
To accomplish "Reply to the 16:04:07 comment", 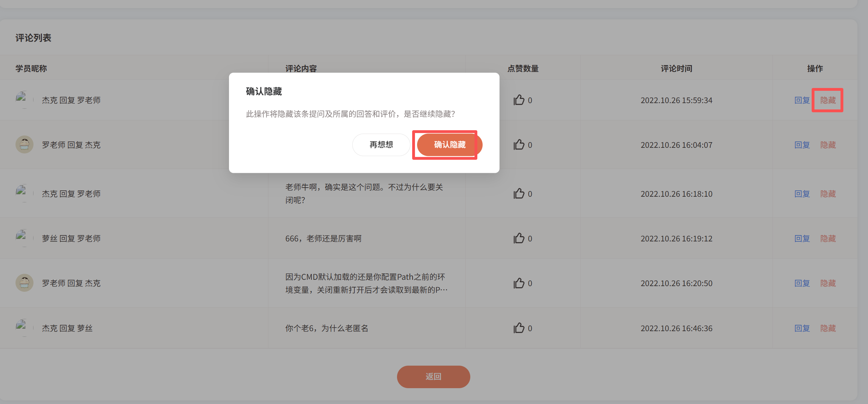I will click(x=802, y=145).
